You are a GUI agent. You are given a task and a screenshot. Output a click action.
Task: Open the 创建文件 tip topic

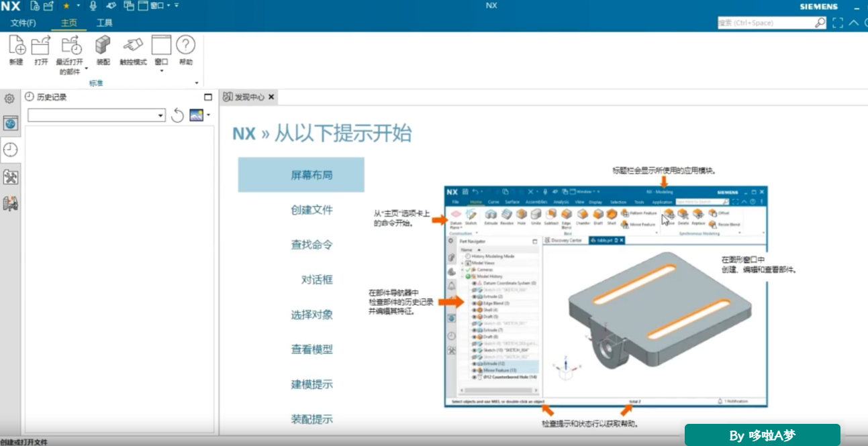pos(311,210)
